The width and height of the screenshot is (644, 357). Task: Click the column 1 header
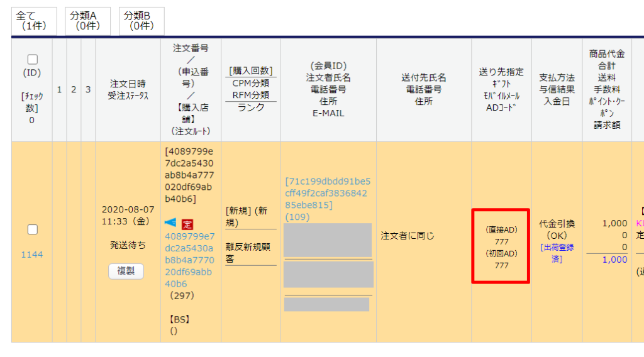click(59, 89)
